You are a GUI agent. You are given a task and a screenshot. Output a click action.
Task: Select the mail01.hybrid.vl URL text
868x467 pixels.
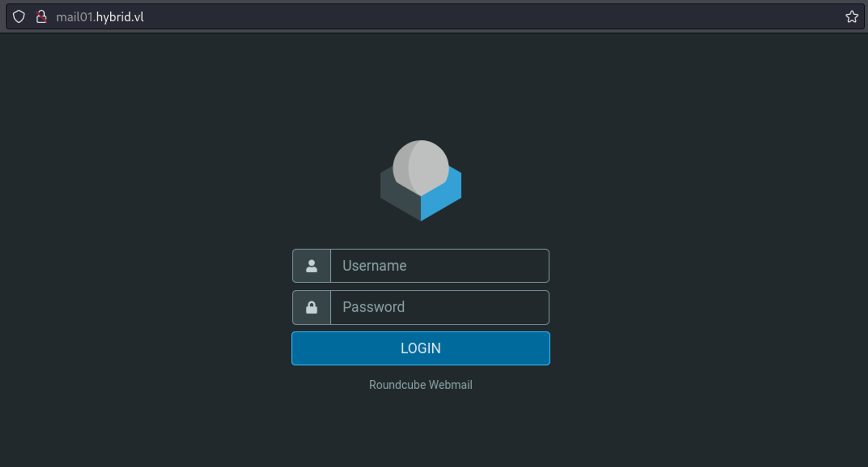point(100,17)
